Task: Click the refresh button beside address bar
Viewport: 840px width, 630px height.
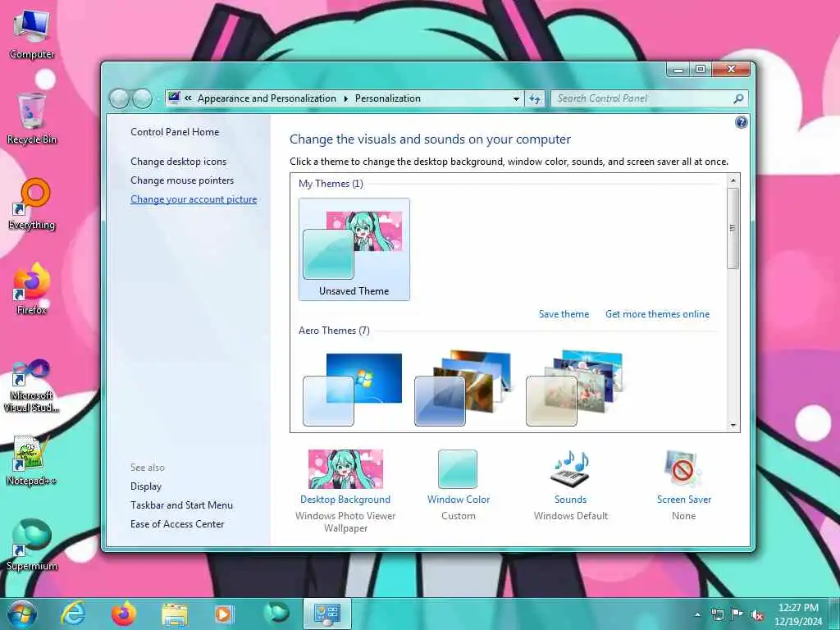Action: (535, 98)
